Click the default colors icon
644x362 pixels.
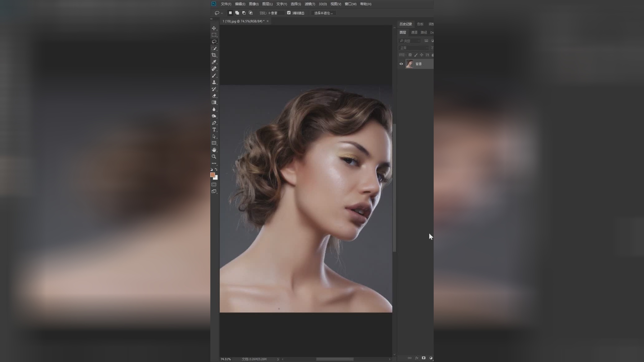click(212, 170)
